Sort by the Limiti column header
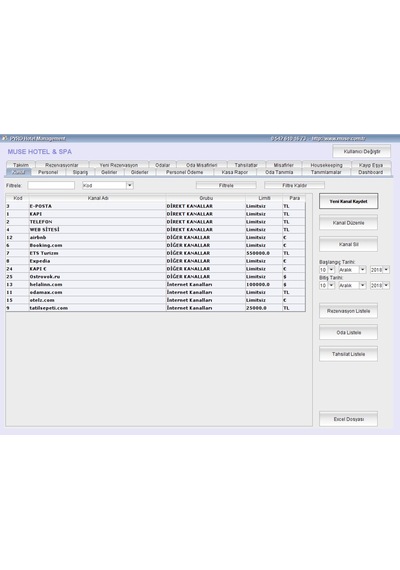 [264, 198]
